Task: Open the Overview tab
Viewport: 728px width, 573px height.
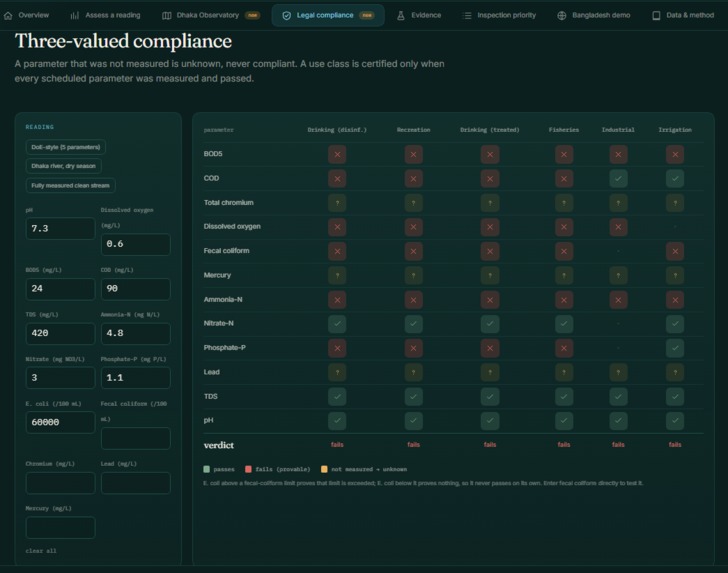Action: [x=26, y=15]
